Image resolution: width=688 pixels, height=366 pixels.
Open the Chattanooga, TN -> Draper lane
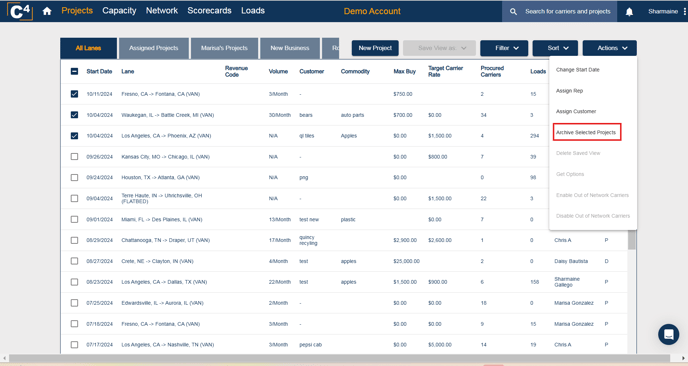tap(165, 240)
